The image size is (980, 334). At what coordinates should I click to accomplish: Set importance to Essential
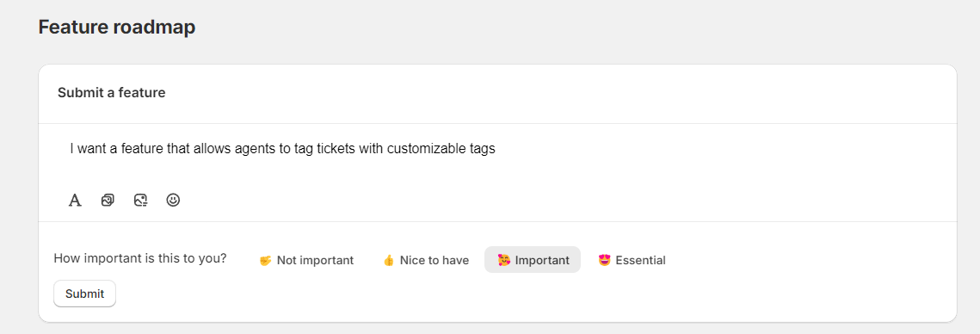[x=632, y=260]
